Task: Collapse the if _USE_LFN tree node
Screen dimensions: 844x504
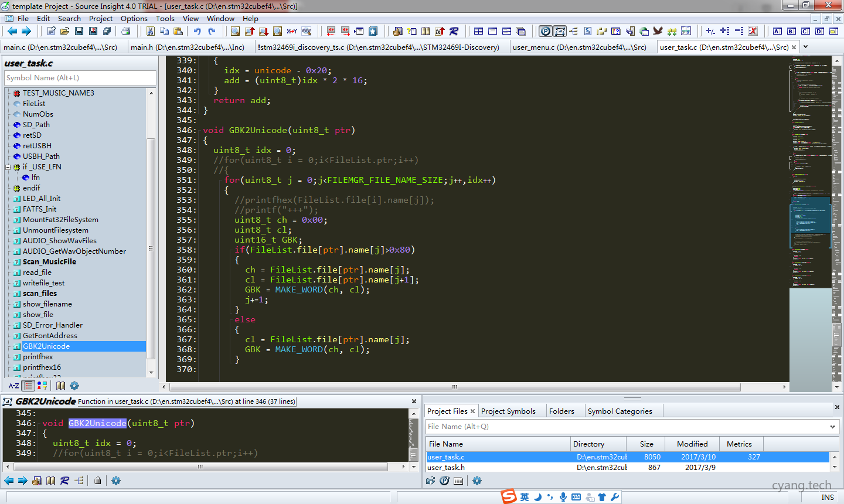Action: click(8, 167)
